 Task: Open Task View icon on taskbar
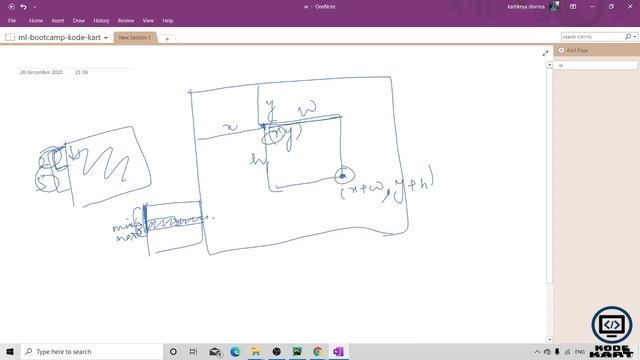193,351
